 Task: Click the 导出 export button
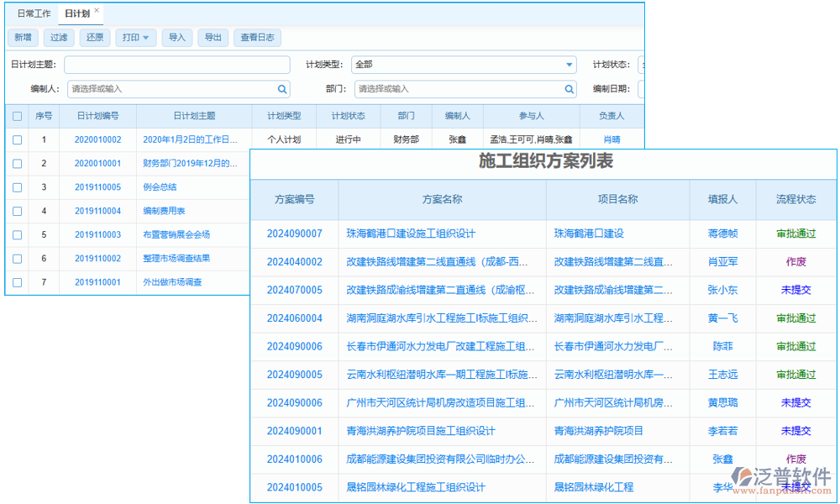[214, 37]
